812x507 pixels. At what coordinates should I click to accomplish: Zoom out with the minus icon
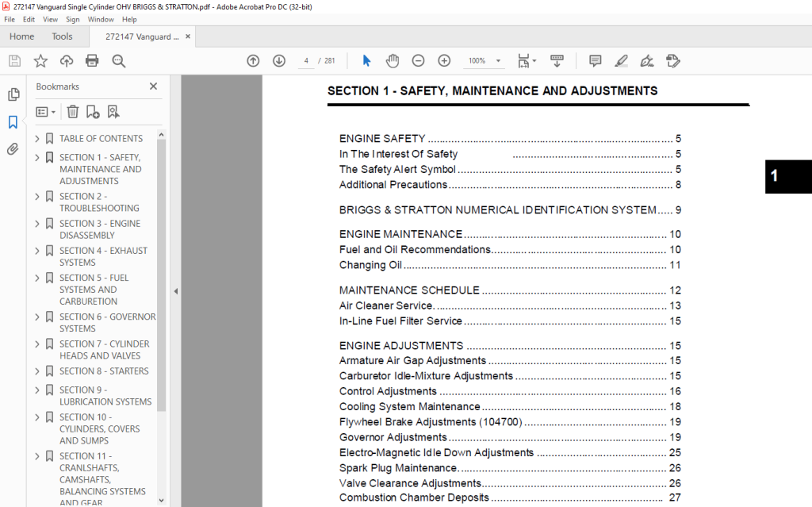click(x=419, y=61)
